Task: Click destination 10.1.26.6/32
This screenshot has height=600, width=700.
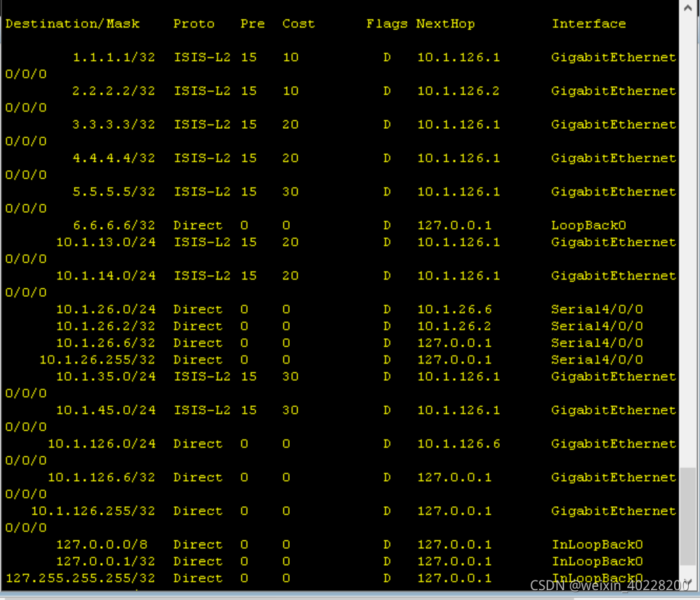Action: (106, 343)
